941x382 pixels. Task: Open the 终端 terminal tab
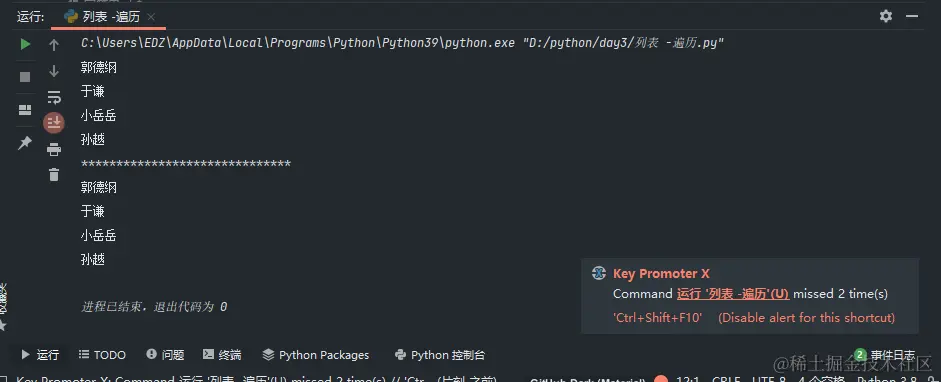click(x=222, y=355)
